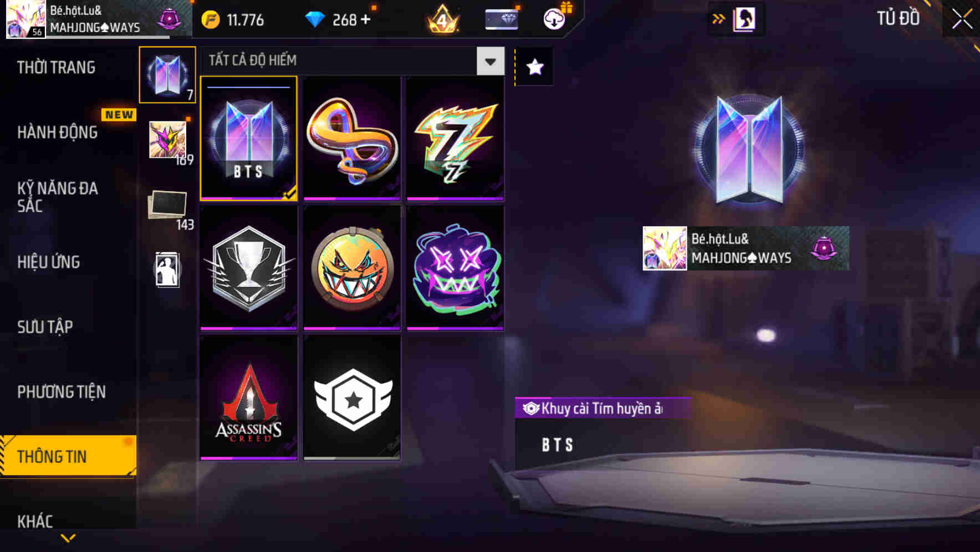Expand the sidebar down chevron below Khác

tap(68, 538)
